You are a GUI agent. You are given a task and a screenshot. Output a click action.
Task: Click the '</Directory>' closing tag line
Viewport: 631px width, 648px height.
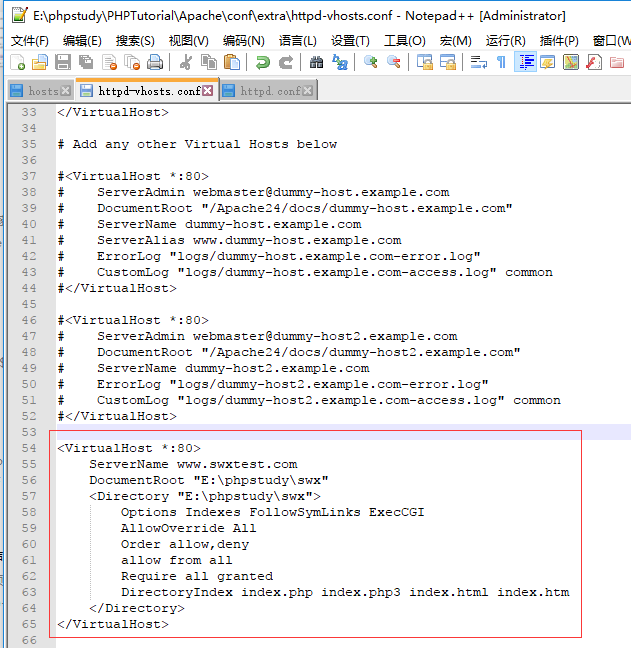pos(137,608)
